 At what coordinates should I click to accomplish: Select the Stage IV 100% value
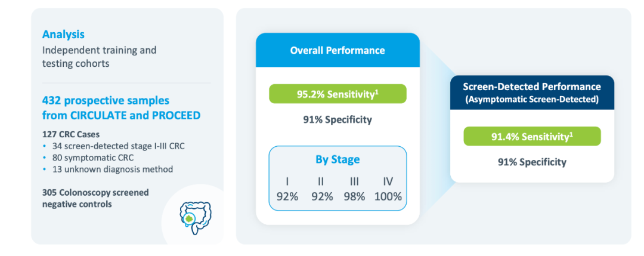pyautogui.click(x=388, y=196)
